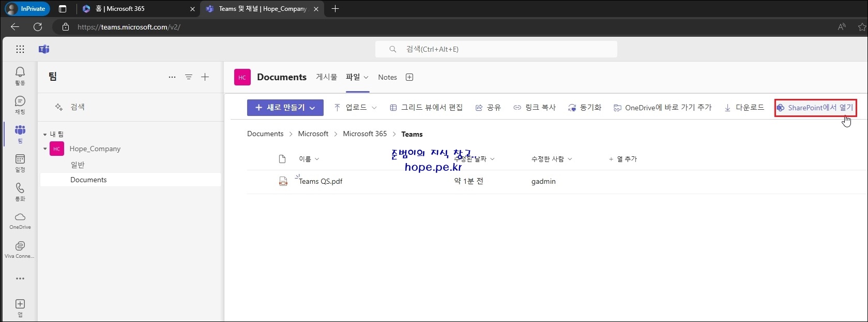The height and width of the screenshot is (322, 868).
Task: Click the InPrivate profile button
Action: (x=27, y=9)
